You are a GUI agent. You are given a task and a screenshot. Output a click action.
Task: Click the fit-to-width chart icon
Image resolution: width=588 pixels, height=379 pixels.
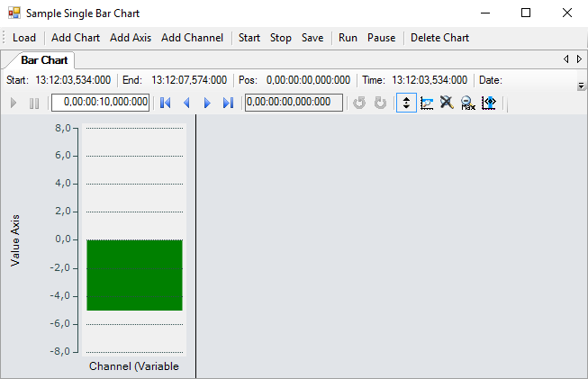(x=488, y=103)
